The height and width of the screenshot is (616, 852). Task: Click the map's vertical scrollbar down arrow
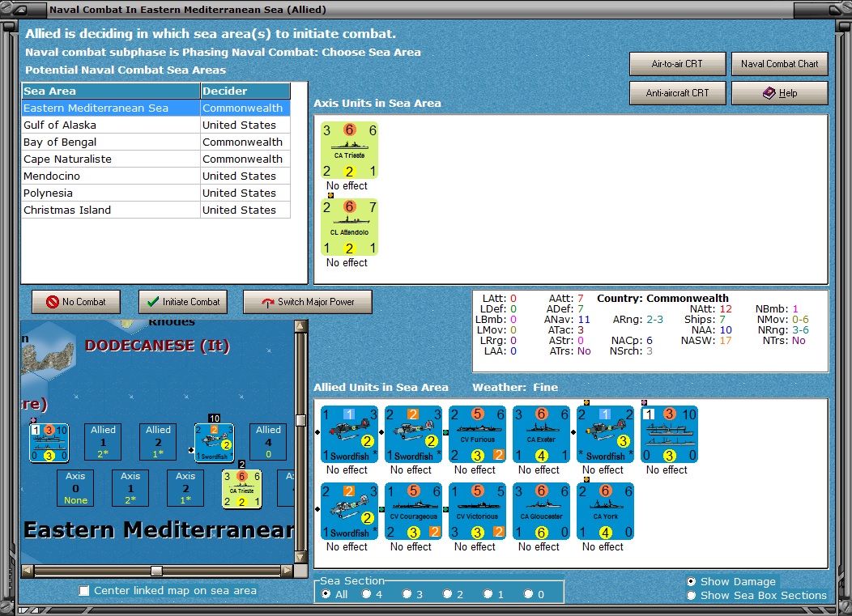[300, 557]
